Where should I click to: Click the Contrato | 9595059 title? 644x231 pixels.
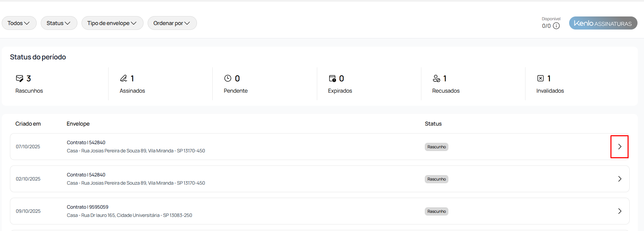click(87, 207)
